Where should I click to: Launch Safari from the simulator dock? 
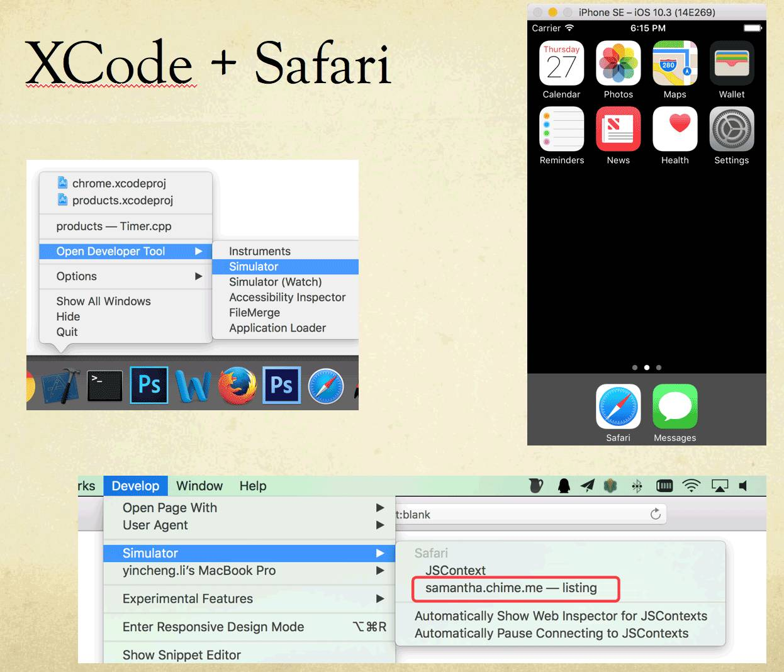click(618, 406)
